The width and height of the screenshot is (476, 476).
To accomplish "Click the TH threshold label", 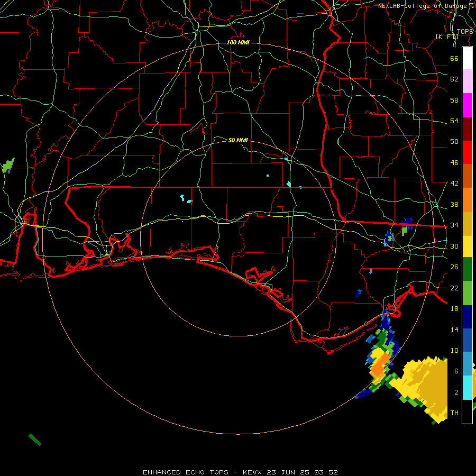I will (x=454, y=413).
